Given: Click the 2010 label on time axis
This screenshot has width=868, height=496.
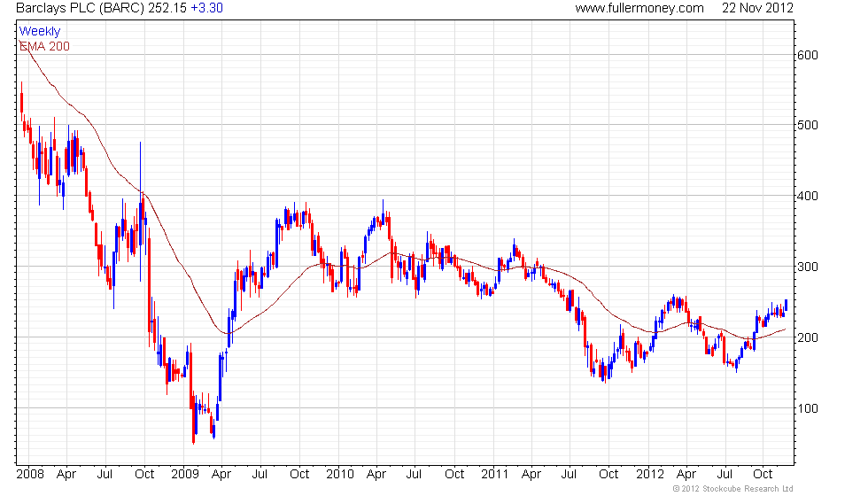Looking at the screenshot, I should point(340,475).
